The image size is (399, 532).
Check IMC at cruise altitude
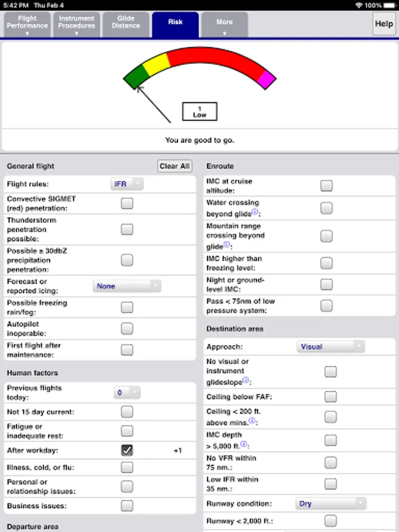click(326, 186)
